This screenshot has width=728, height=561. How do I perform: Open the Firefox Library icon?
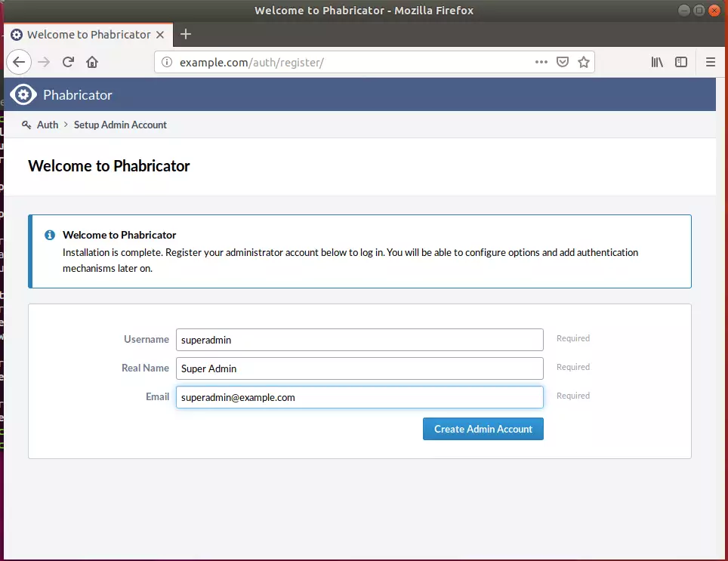point(657,62)
